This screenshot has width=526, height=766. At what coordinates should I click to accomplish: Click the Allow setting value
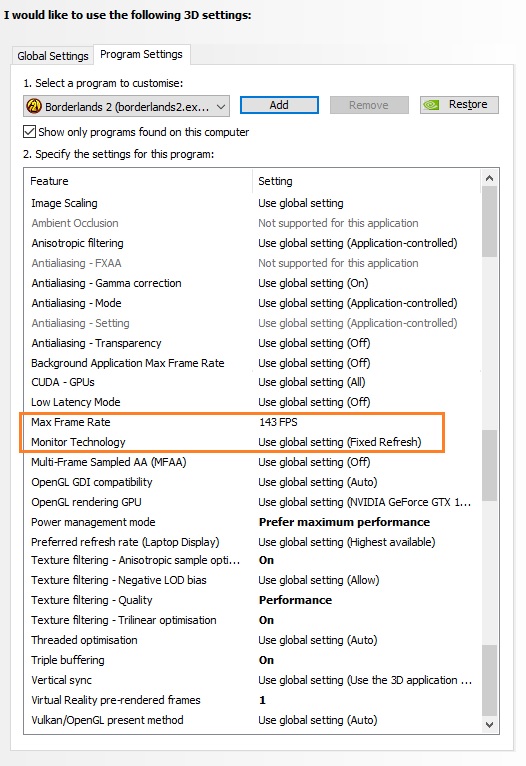coord(319,581)
